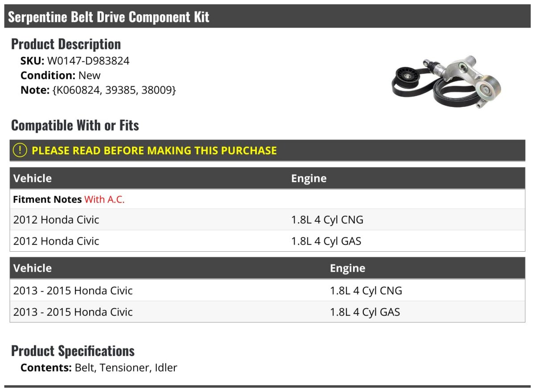Click the yellow warning exclamation icon
The width and height of the screenshot is (535, 392).
pyautogui.click(x=20, y=151)
